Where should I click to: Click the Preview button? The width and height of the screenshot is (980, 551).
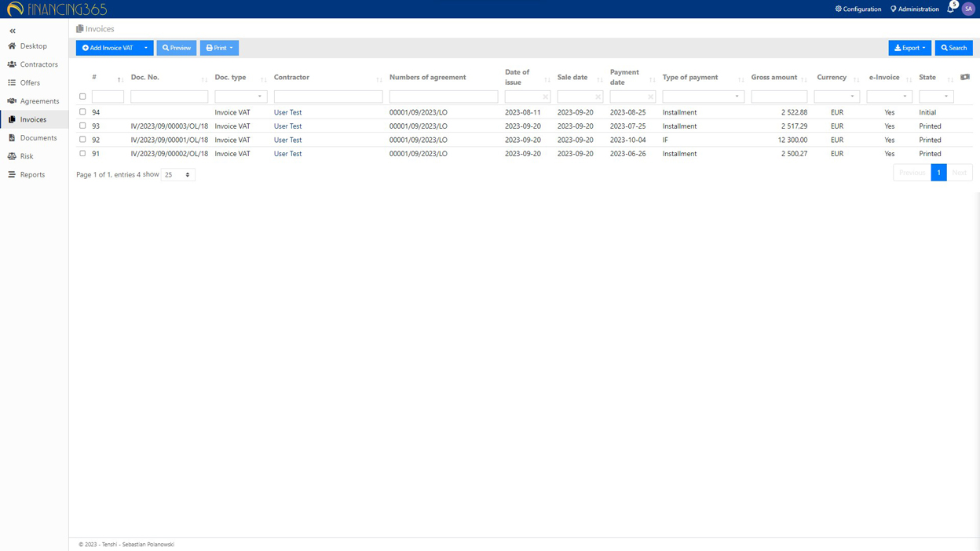177,48
